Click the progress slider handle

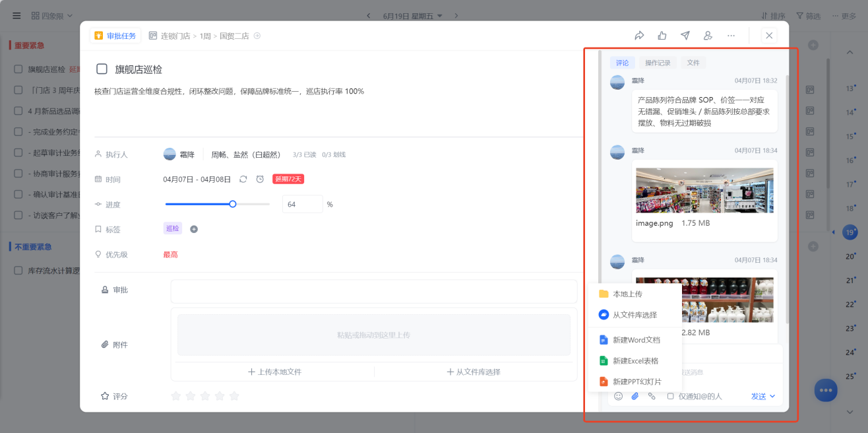tap(233, 204)
